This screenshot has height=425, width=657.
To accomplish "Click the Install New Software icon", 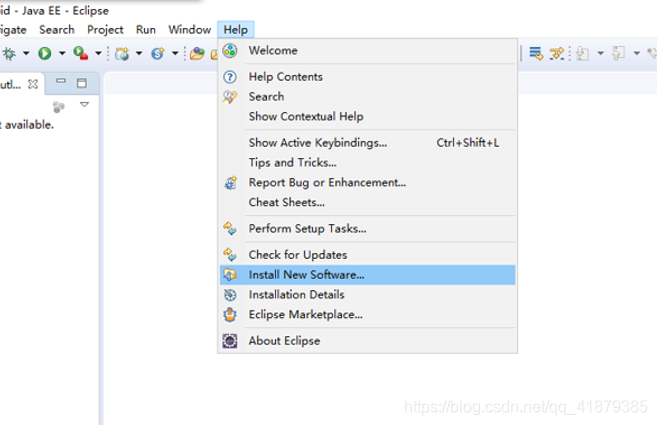I will click(x=230, y=275).
